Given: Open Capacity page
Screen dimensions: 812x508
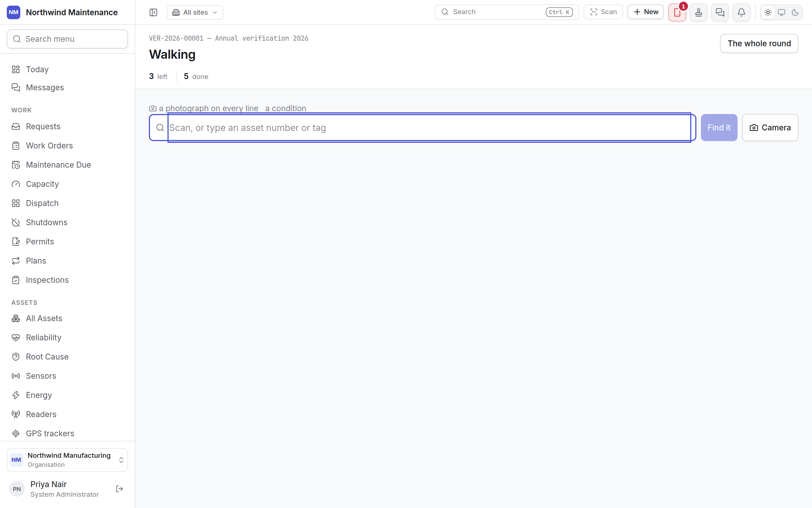Looking at the screenshot, I should (67, 184).
